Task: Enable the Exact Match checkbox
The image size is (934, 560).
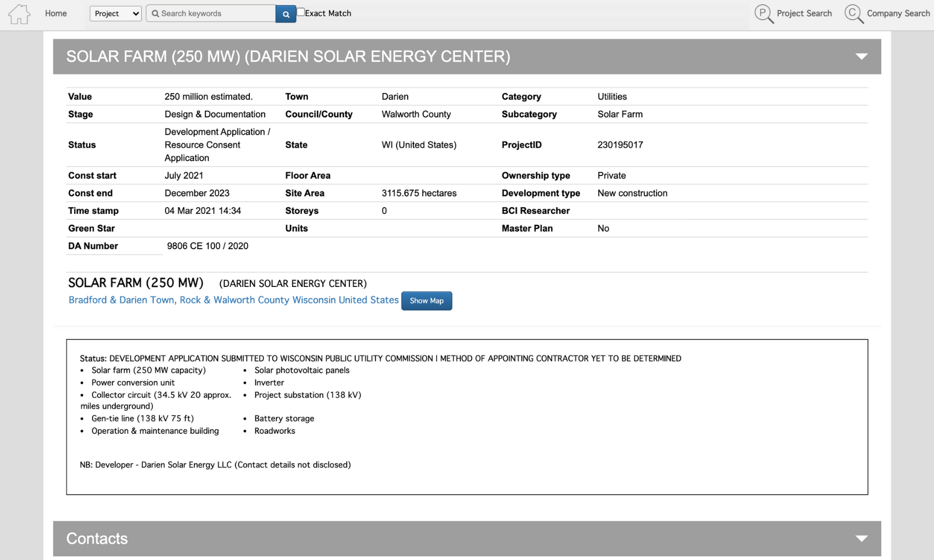Action: point(301,12)
